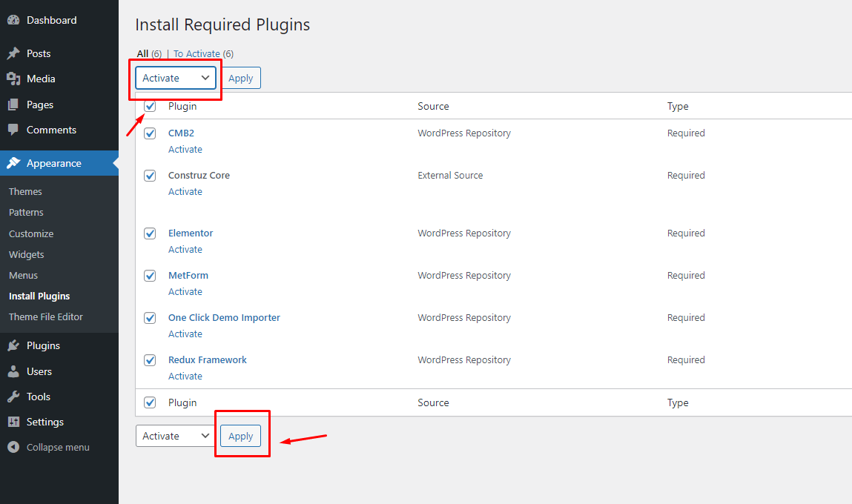Uncheck the One Click Demo Importer checkbox

coord(150,318)
